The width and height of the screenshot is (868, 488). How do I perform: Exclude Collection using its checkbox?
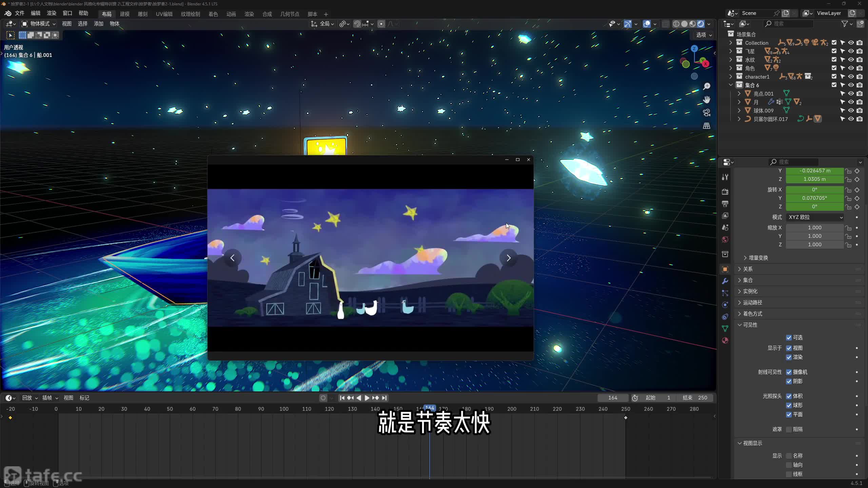(x=834, y=43)
